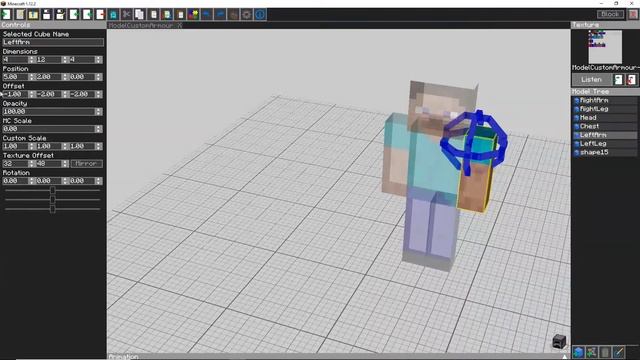Step the Position X 5.00 spinner

[31, 77]
